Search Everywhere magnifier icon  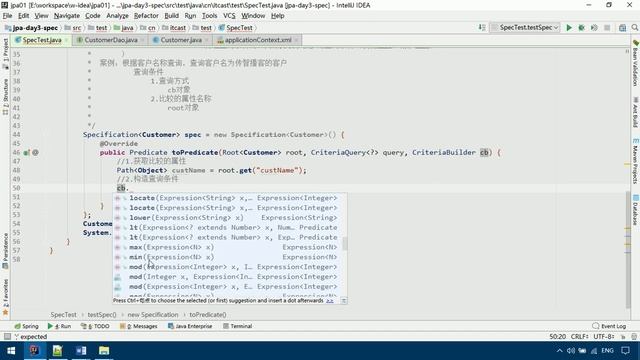[x=635, y=28]
